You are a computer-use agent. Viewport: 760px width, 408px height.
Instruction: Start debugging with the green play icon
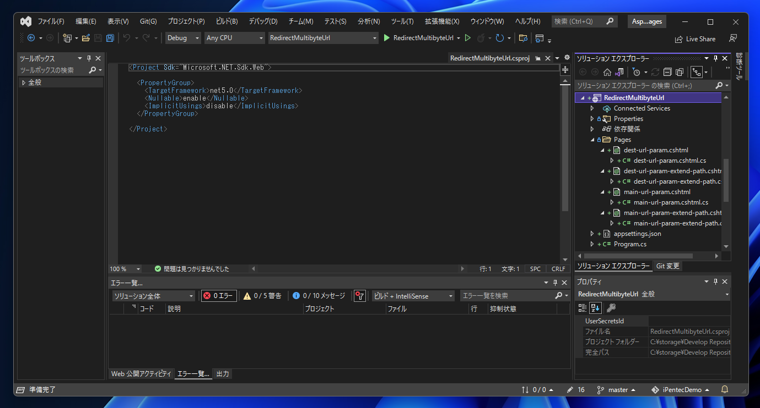click(x=386, y=38)
